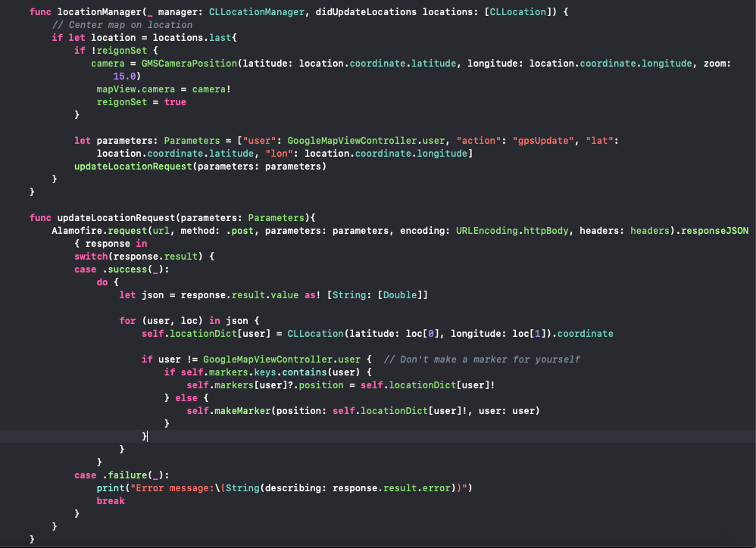Click 'self.markers.keys.contains(user)' condition
This screenshot has width=756, height=548.
(x=270, y=372)
